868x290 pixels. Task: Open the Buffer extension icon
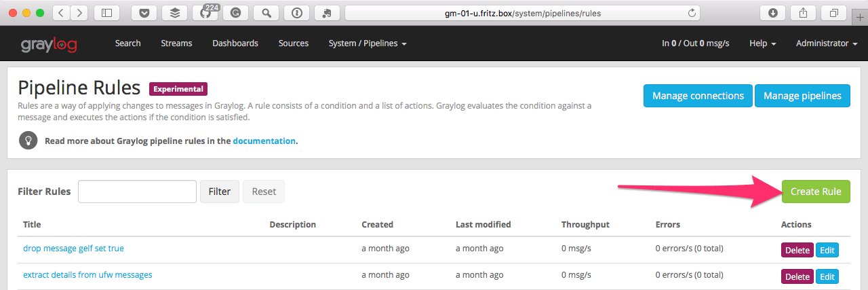[x=174, y=13]
